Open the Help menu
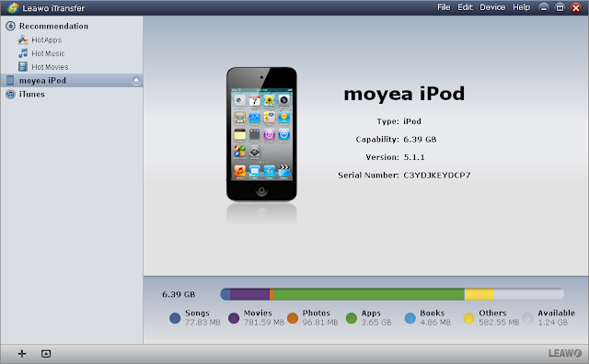Viewport: 589px width, 364px height. pyautogui.click(x=522, y=7)
